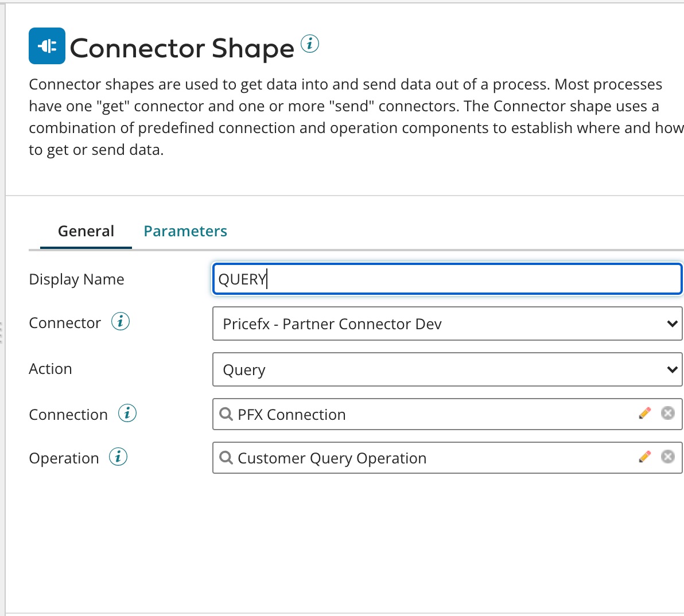Click the PFX Connection text in field
This screenshot has height=616, width=684.
pyautogui.click(x=292, y=415)
